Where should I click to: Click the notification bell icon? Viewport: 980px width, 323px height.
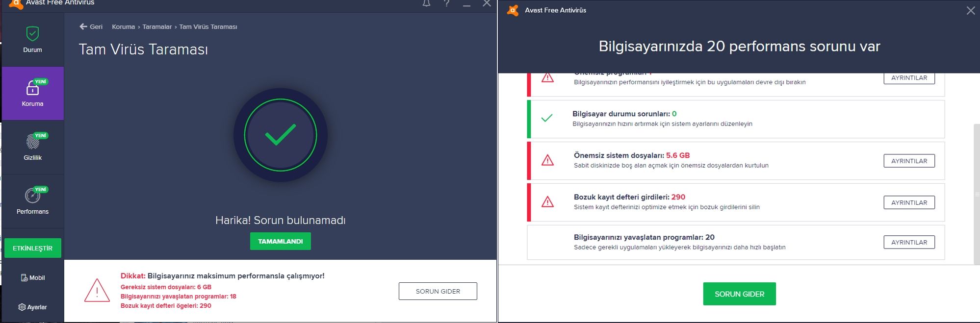427,3
